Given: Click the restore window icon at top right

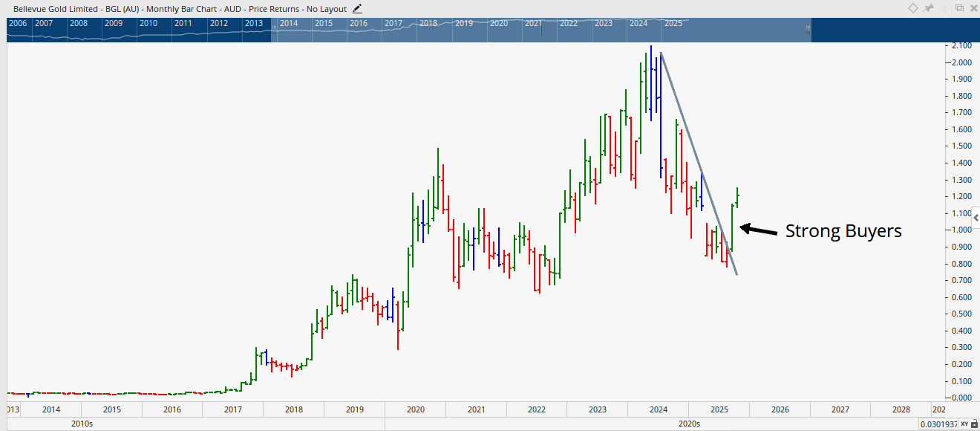Looking at the screenshot, I should point(959,8).
